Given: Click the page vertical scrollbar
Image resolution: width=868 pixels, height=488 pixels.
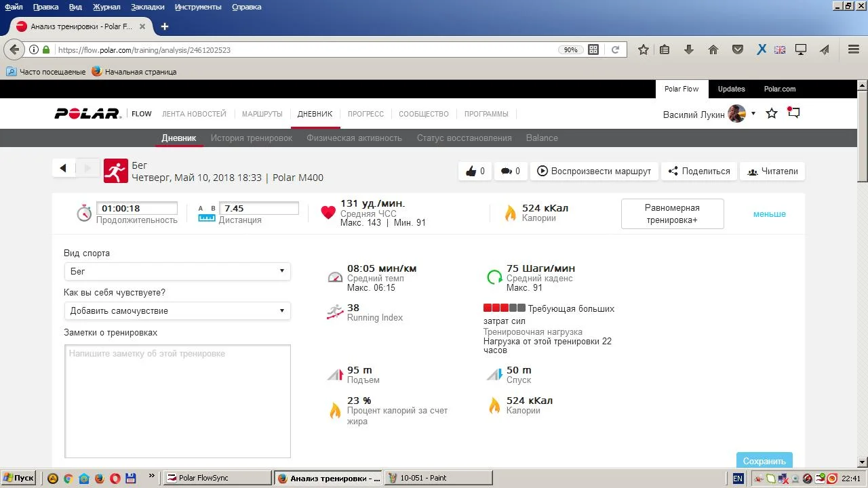Looking at the screenshot, I should tap(863, 273).
